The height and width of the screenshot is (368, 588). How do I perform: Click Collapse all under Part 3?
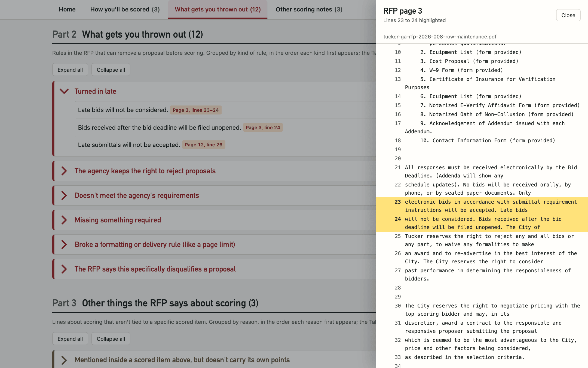[x=111, y=339]
